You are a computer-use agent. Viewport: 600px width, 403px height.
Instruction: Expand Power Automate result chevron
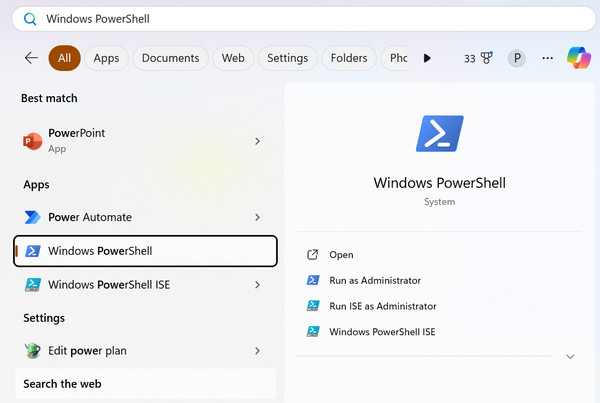pos(258,217)
